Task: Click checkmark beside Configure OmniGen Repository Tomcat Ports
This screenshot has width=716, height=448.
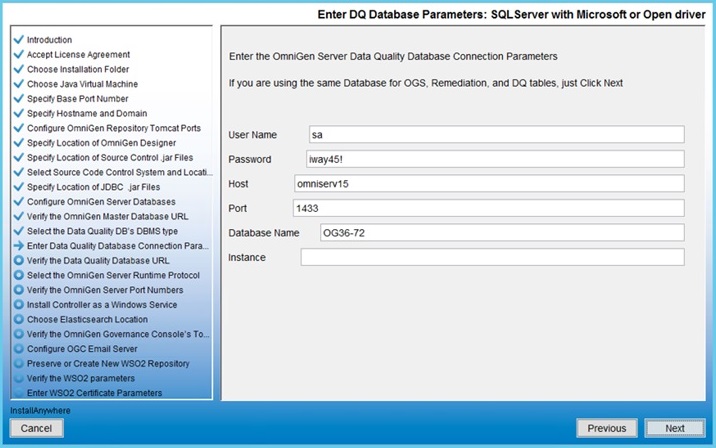Action: pyautogui.click(x=19, y=128)
